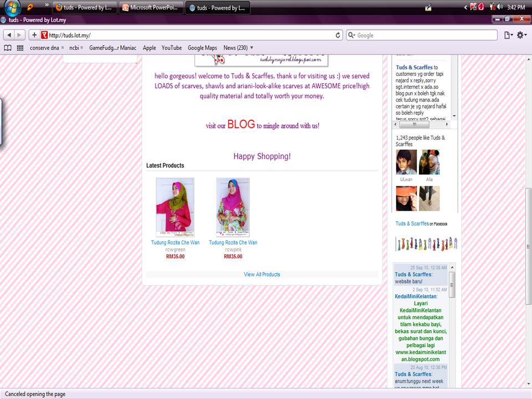The width and height of the screenshot is (532, 399).
Task: Click ULwan profile picture
Action: click(406, 162)
